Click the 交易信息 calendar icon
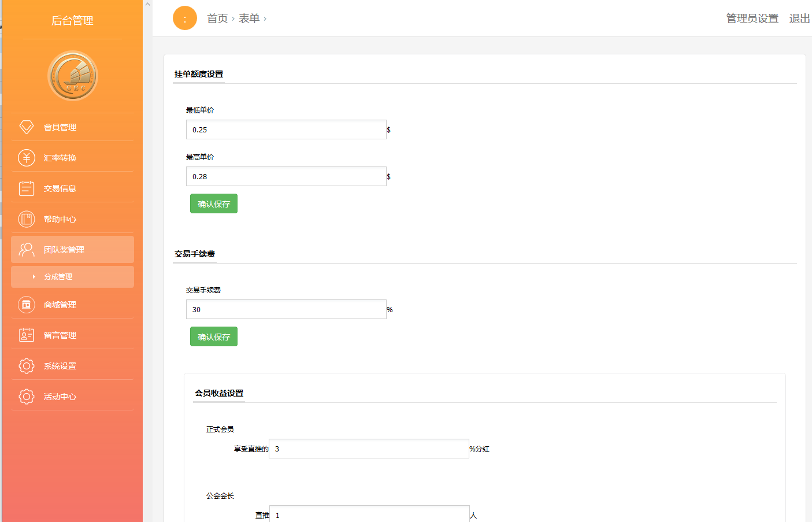The width and height of the screenshot is (812, 522). click(27, 188)
